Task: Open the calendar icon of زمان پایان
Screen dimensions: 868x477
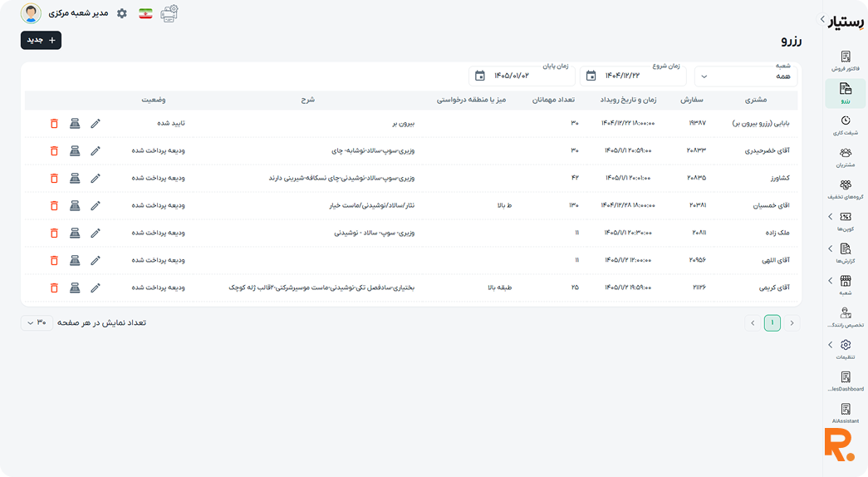Action: (x=480, y=76)
